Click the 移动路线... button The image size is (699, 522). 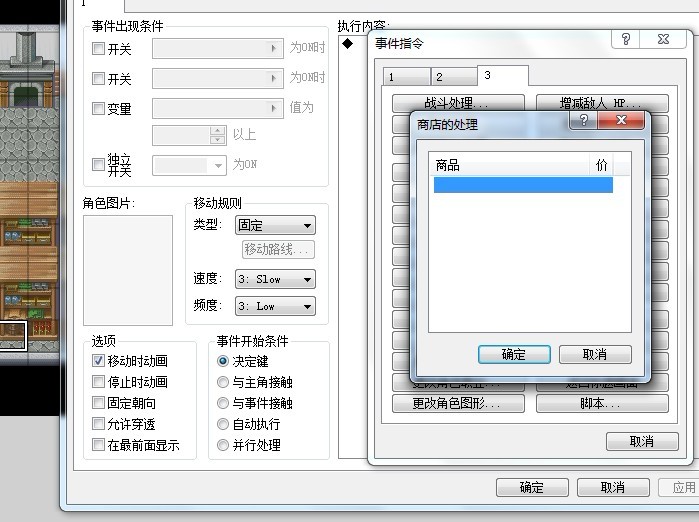click(x=278, y=249)
